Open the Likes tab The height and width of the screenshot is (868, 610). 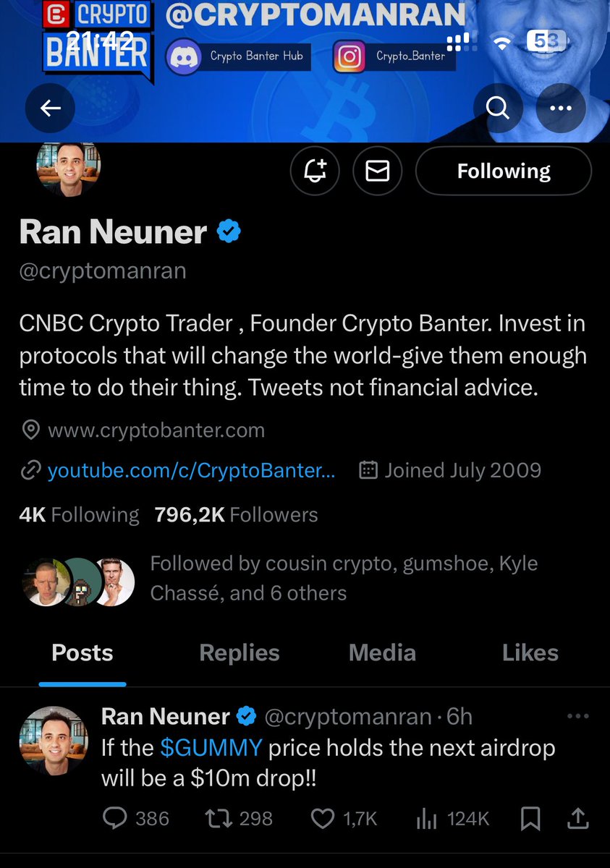530,652
